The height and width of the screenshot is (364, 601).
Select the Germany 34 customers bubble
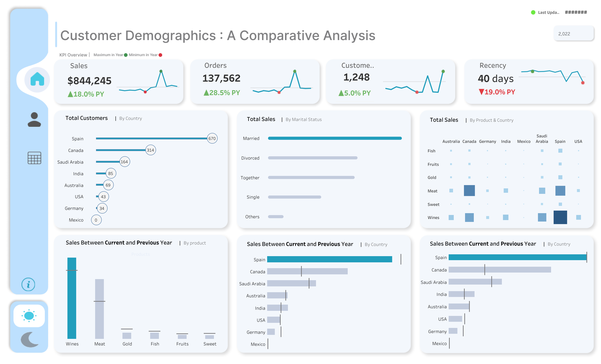click(102, 208)
